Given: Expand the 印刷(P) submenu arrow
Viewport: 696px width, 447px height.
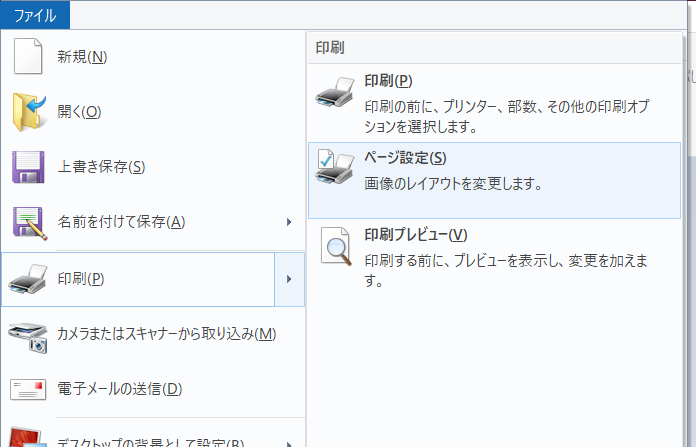Looking at the screenshot, I should (x=289, y=279).
